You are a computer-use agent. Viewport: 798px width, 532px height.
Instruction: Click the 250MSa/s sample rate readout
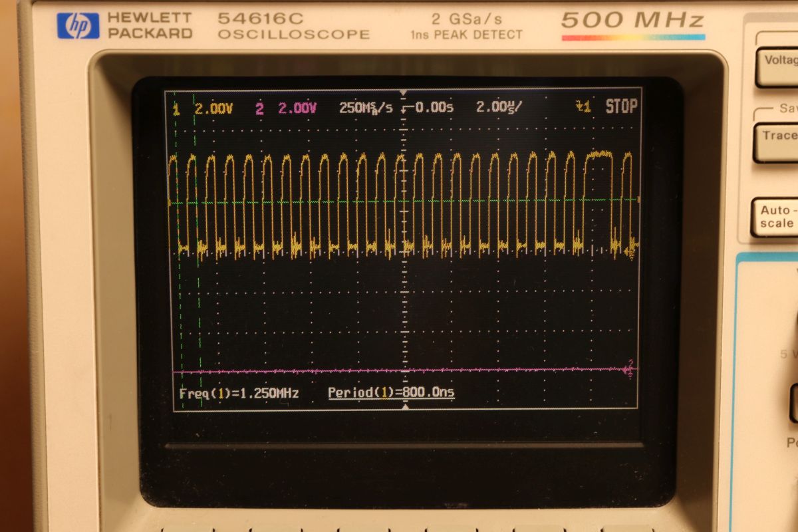[366, 108]
